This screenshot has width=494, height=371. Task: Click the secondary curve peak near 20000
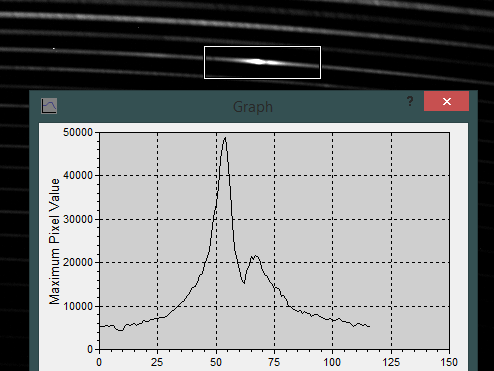[256, 256]
